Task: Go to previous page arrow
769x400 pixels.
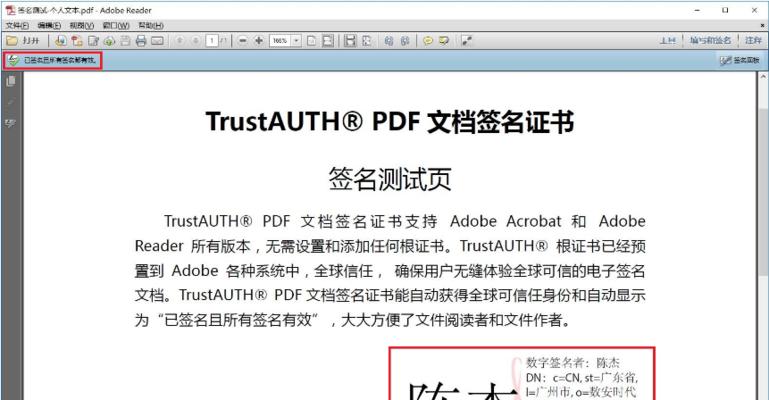Action: click(179, 41)
